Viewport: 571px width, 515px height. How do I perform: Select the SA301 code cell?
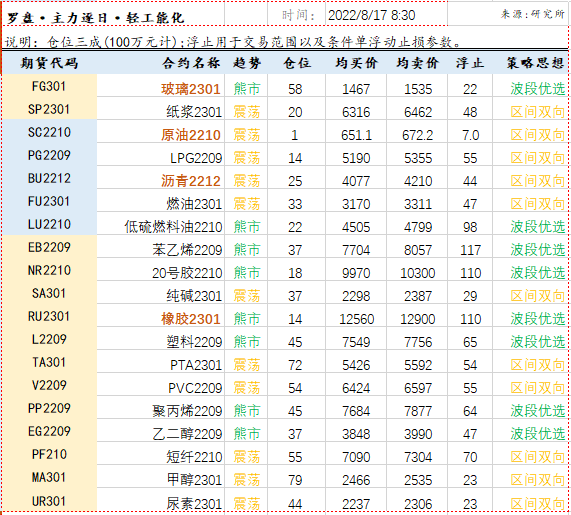coord(49,293)
